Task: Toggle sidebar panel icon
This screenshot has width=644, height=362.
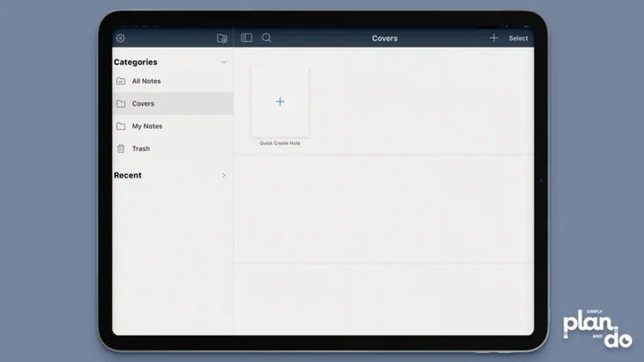Action: (246, 38)
